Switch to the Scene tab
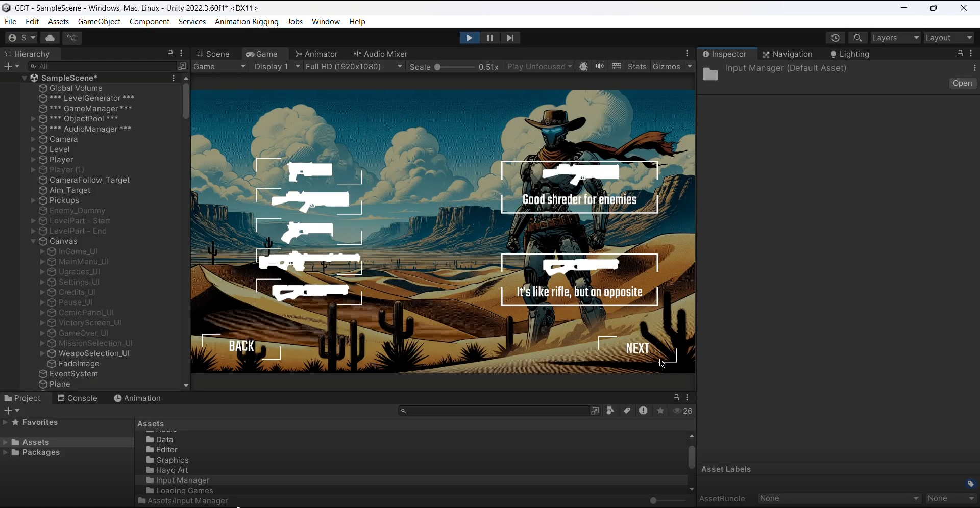The width and height of the screenshot is (980, 508). pyautogui.click(x=214, y=54)
